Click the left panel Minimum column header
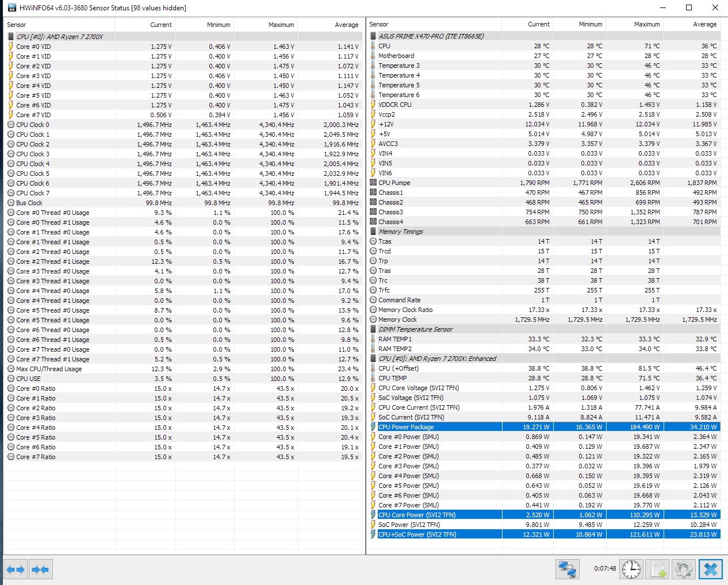The width and height of the screenshot is (728, 585). (204, 25)
